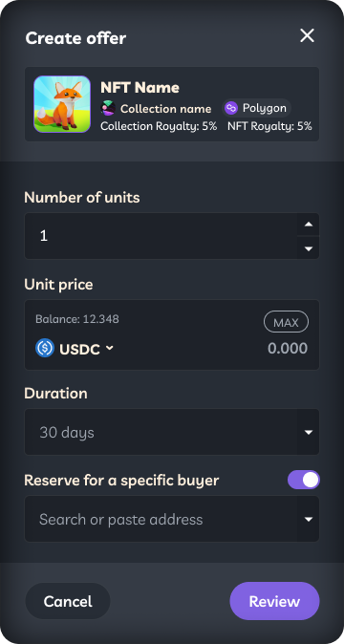The width and height of the screenshot is (344, 644).
Task: Open the USDC currency selector chevron
Action: coord(109,349)
